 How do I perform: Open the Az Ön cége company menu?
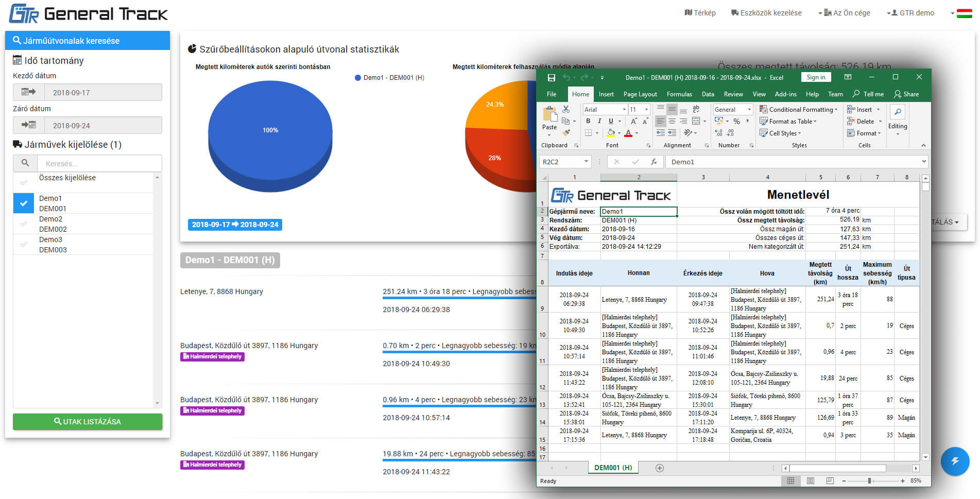(844, 13)
